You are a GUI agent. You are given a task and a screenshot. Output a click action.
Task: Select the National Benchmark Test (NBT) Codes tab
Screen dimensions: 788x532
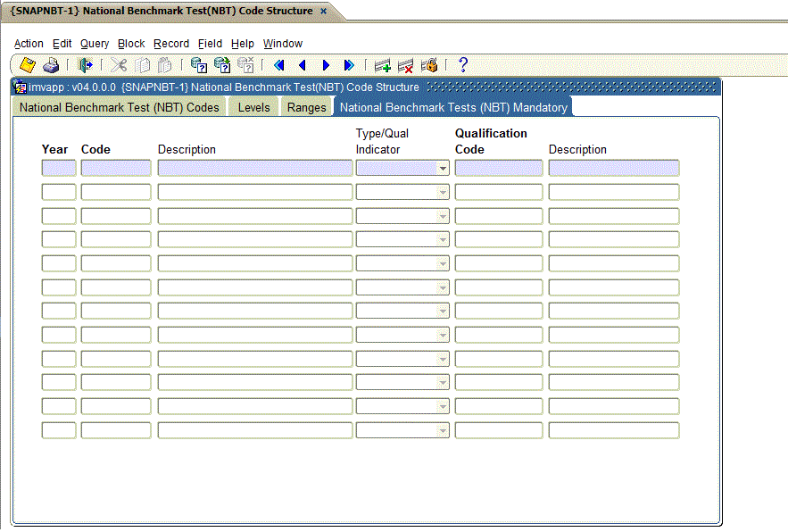pos(120,107)
